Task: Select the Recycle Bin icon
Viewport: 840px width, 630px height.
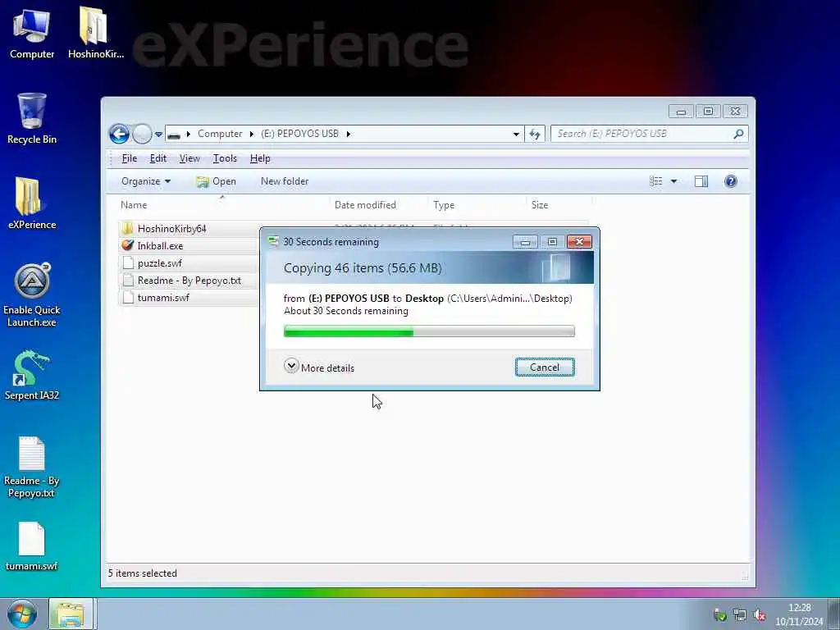Action: pyautogui.click(x=32, y=119)
